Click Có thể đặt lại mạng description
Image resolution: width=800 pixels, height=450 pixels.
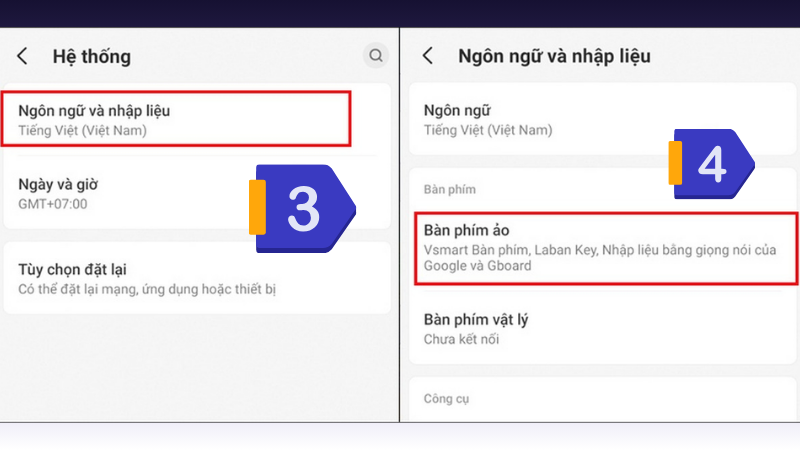[x=147, y=289]
